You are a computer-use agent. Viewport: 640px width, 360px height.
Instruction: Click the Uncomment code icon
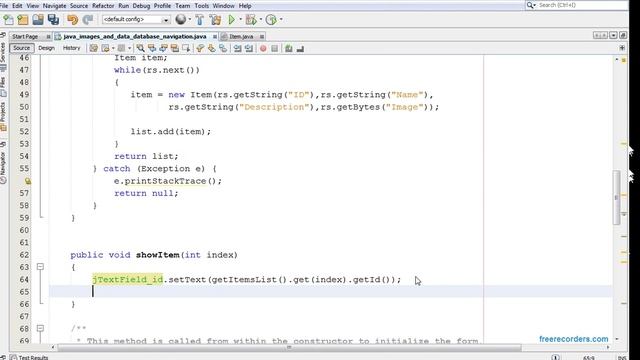(x=300, y=49)
